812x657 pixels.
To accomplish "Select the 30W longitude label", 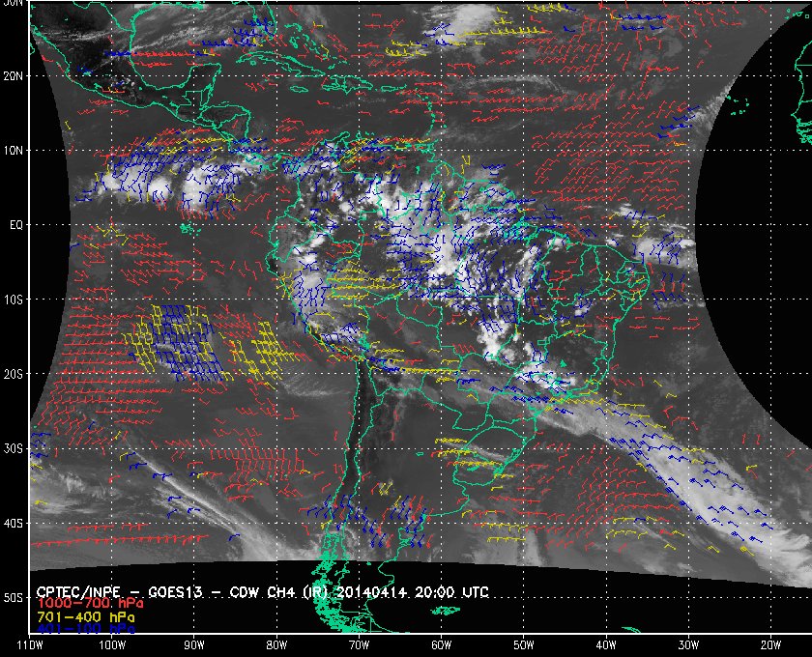I will (688, 645).
